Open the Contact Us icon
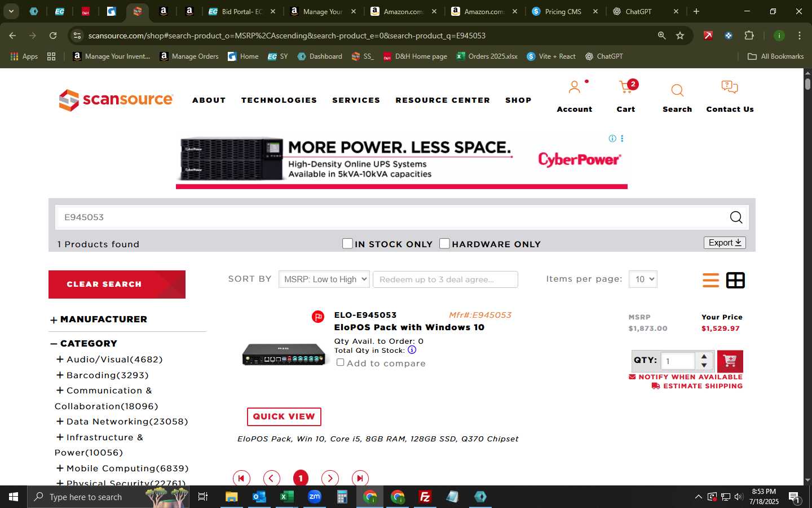 tap(730, 87)
